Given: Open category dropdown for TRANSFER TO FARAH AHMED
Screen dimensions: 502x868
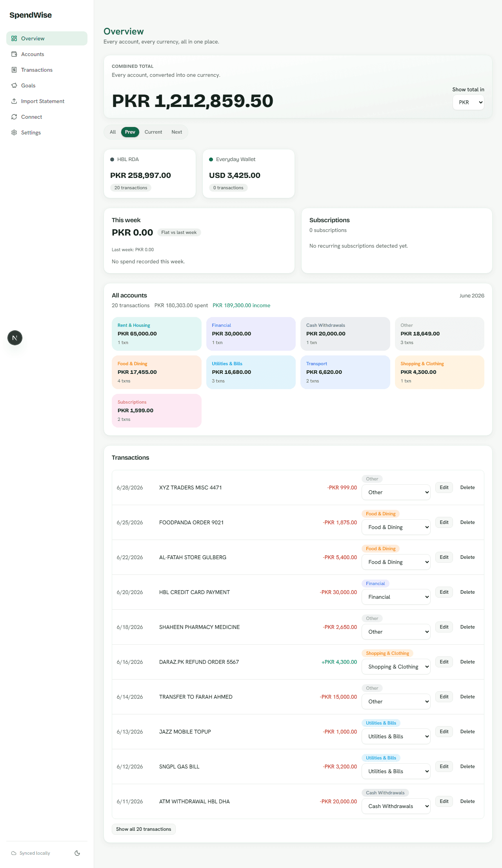Looking at the screenshot, I should (396, 701).
